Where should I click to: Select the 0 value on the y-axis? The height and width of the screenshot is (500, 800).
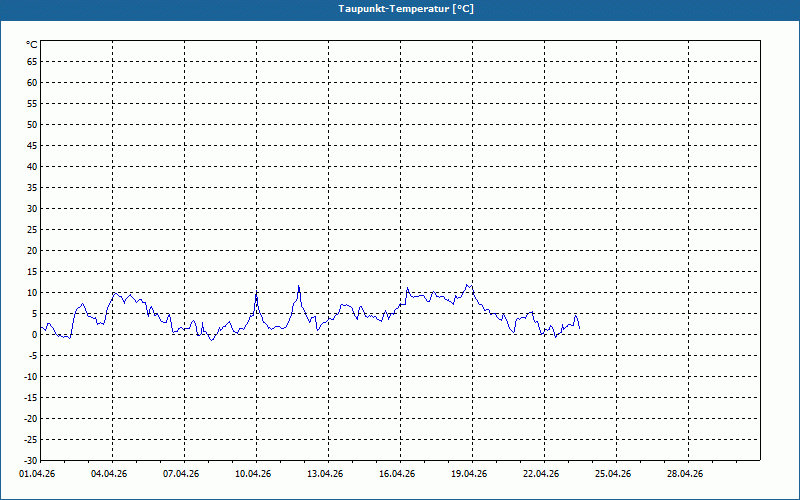(34, 334)
